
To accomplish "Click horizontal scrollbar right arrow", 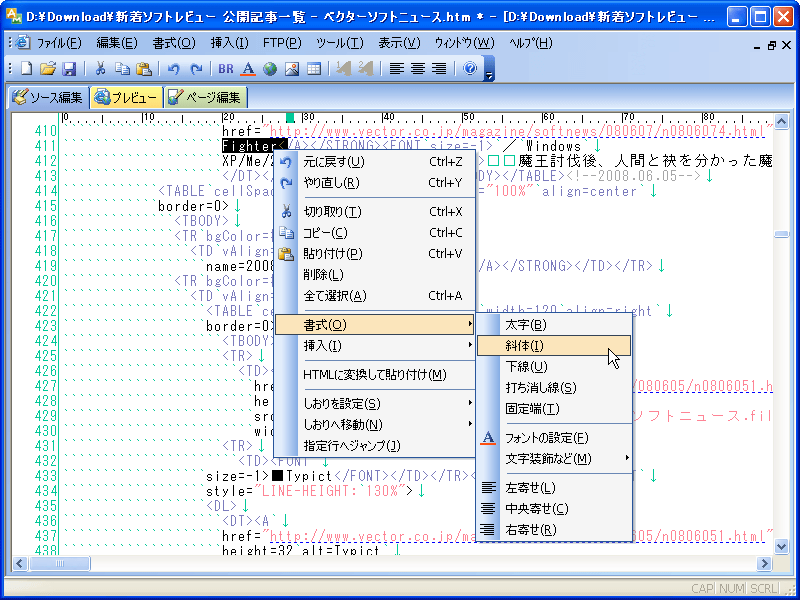I will 764,563.
